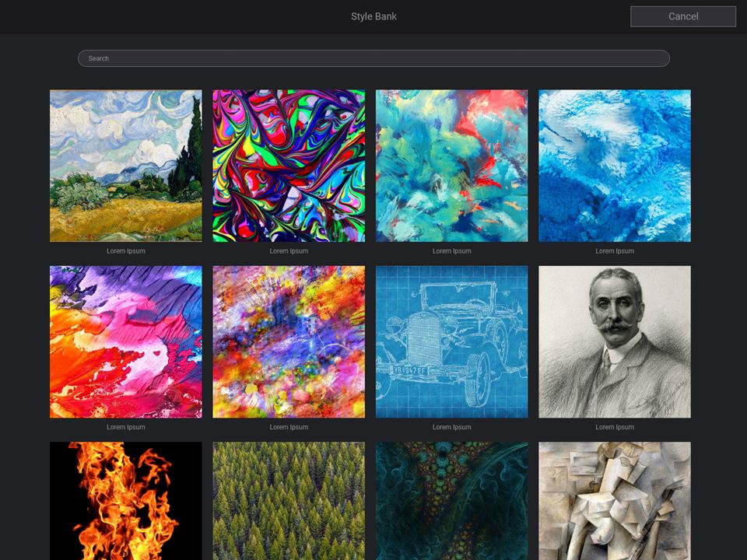Click the Lorem Ipsum label under the wheat field painting

coord(126,251)
